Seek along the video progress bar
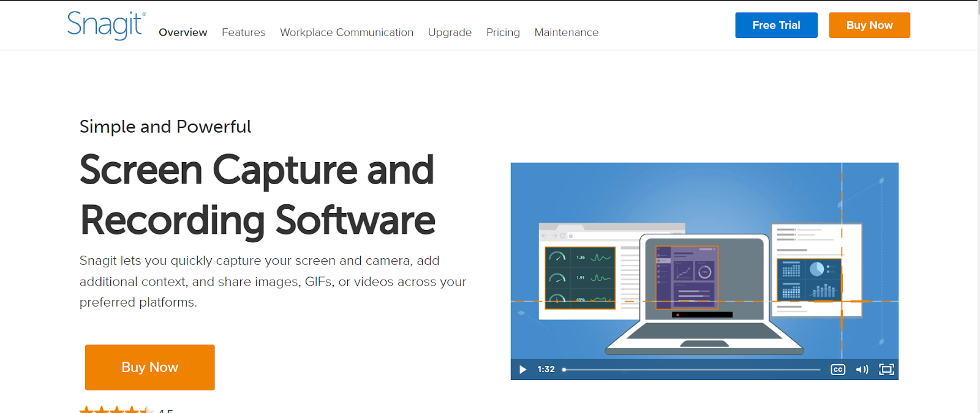980x413 pixels. pos(691,370)
